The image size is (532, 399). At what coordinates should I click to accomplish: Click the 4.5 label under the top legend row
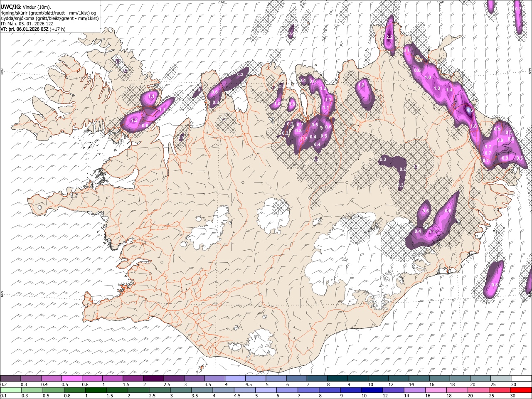(249, 384)
